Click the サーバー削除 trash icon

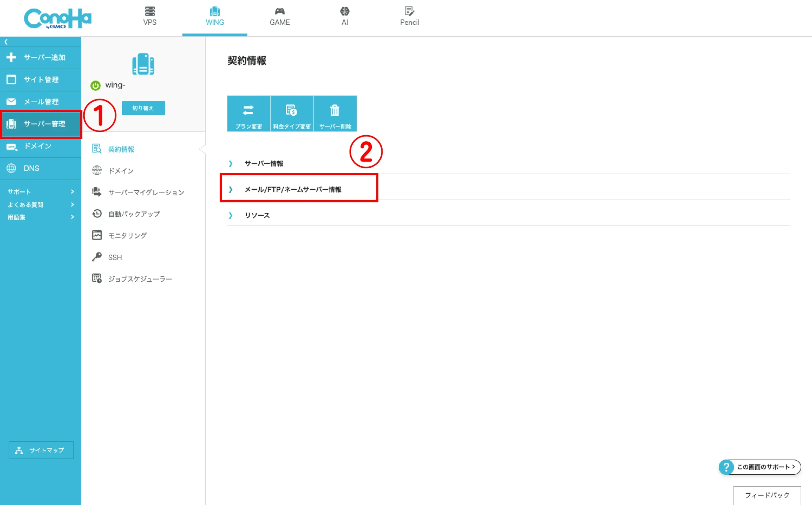click(x=335, y=113)
